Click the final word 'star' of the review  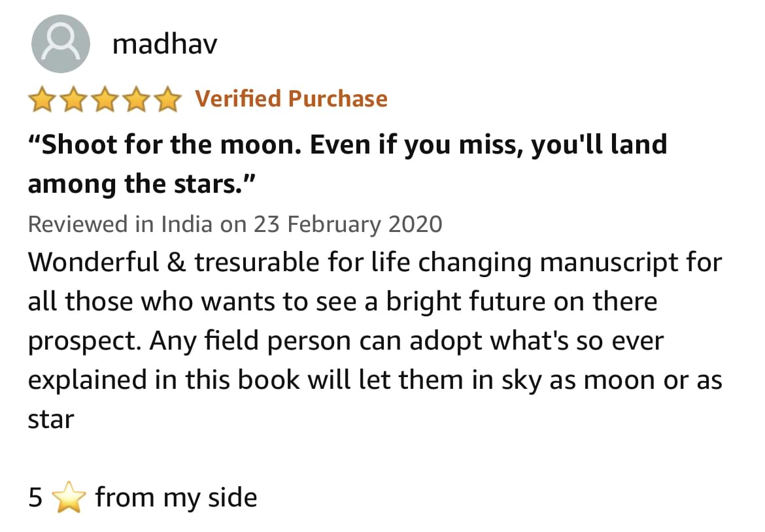pyautogui.click(x=51, y=420)
